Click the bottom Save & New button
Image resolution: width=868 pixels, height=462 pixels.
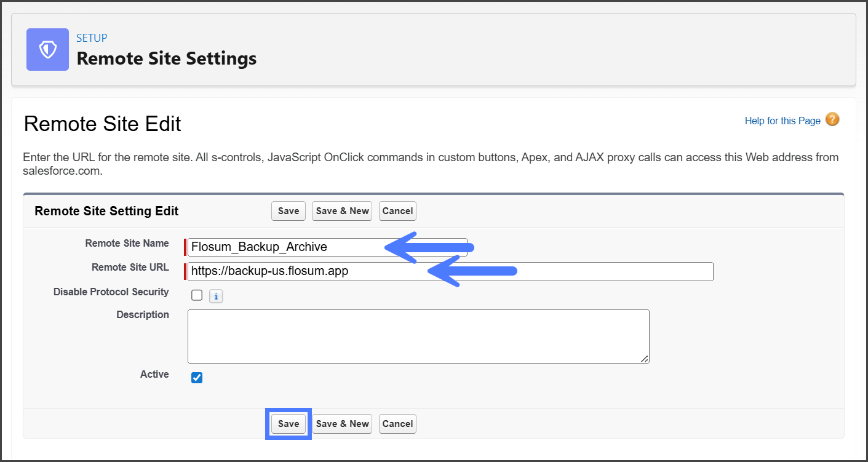coord(342,424)
